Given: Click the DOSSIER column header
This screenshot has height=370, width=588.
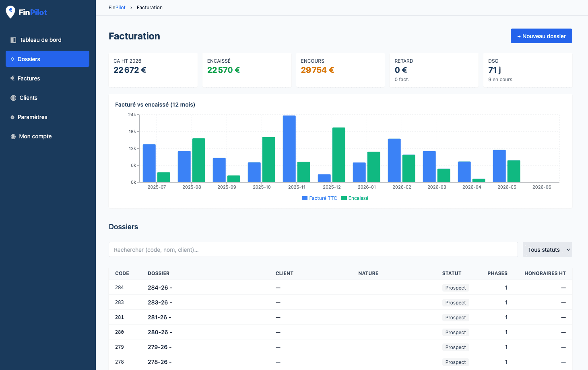Looking at the screenshot, I should [159, 273].
